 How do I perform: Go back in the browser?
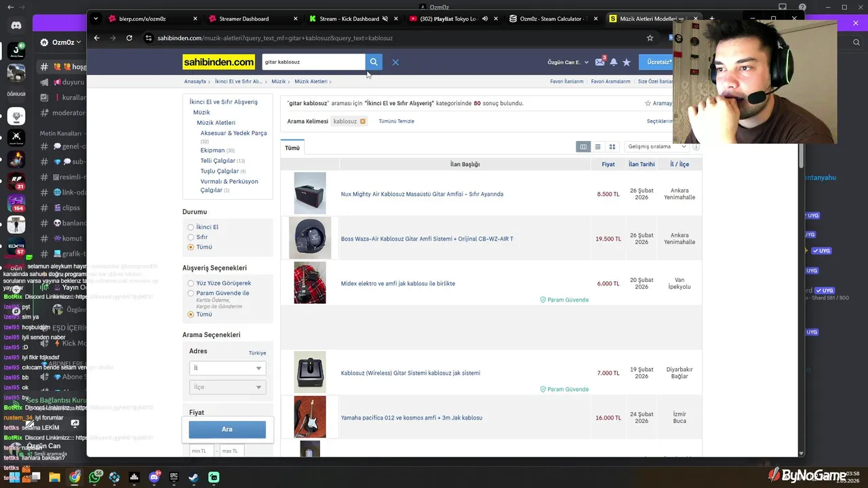(97, 38)
